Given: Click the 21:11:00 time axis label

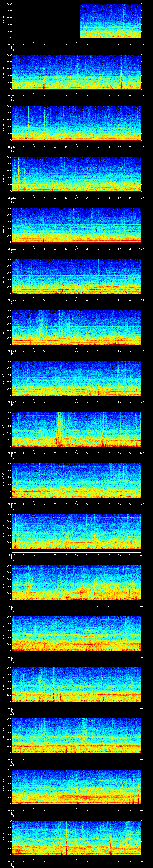Looking at the screenshot, I should point(12,402).
